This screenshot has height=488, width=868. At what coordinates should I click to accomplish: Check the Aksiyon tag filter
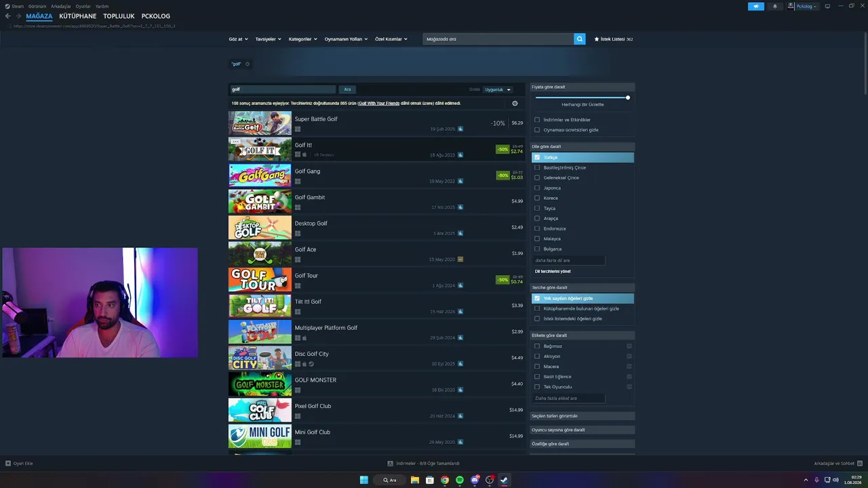537,357
